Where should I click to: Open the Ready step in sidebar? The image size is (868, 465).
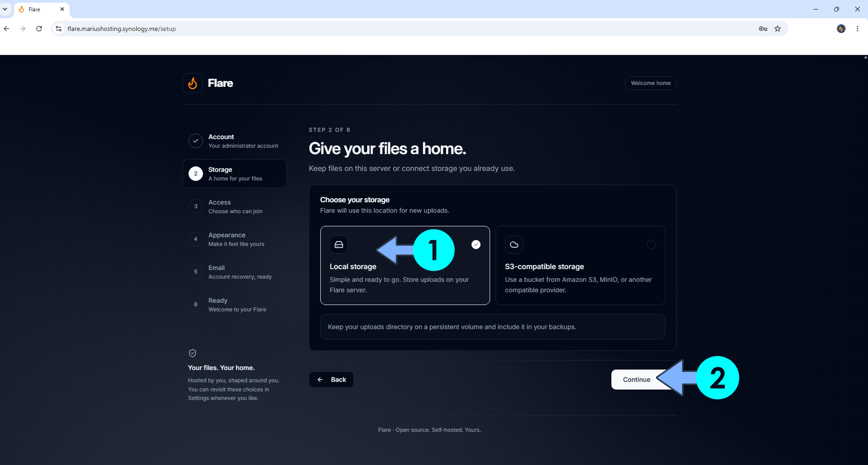tap(235, 305)
